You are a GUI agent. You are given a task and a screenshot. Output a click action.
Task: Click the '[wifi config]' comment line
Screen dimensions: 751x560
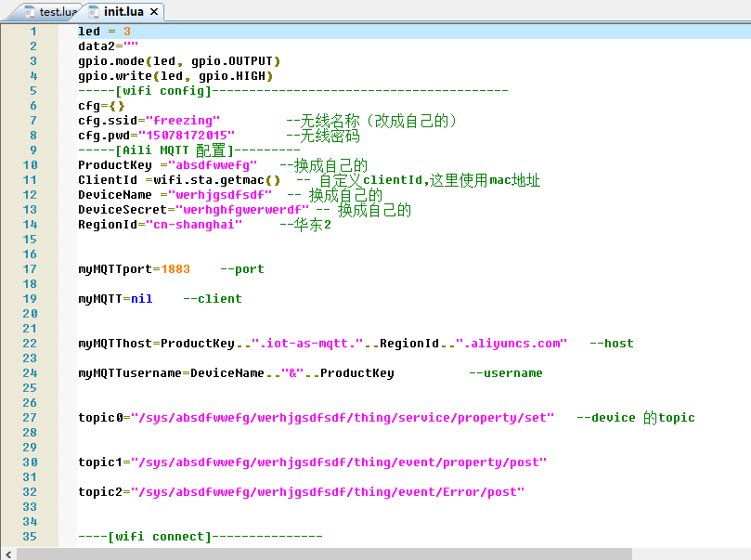click(x=293, y=90)
